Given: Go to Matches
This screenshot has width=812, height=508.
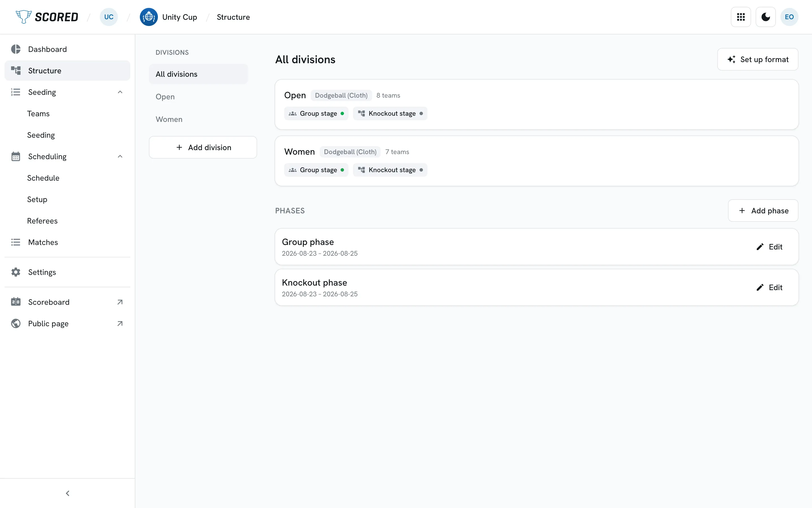Looking at the screenshot, I should 67,242.
